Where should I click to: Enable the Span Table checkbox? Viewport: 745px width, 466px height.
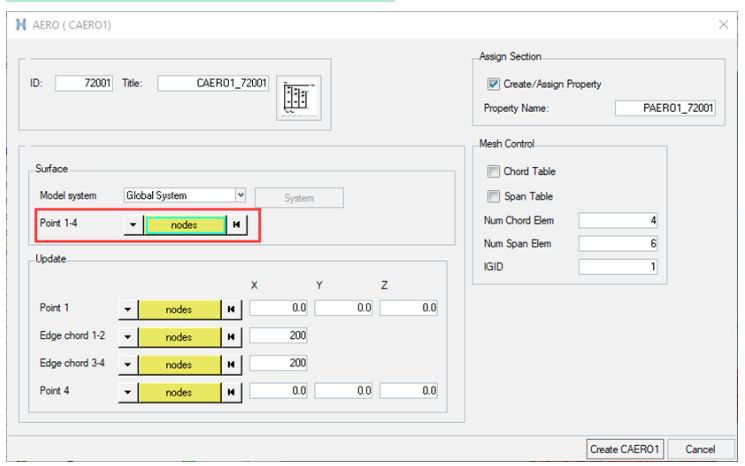click(493, 196)
